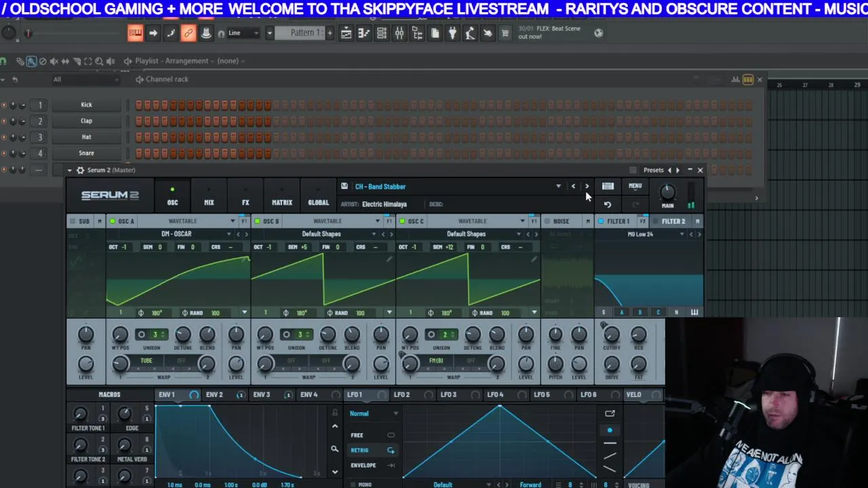Toggle pattern/song mode piano roll icon
868x488 pixels.
[x=135, y=33]
